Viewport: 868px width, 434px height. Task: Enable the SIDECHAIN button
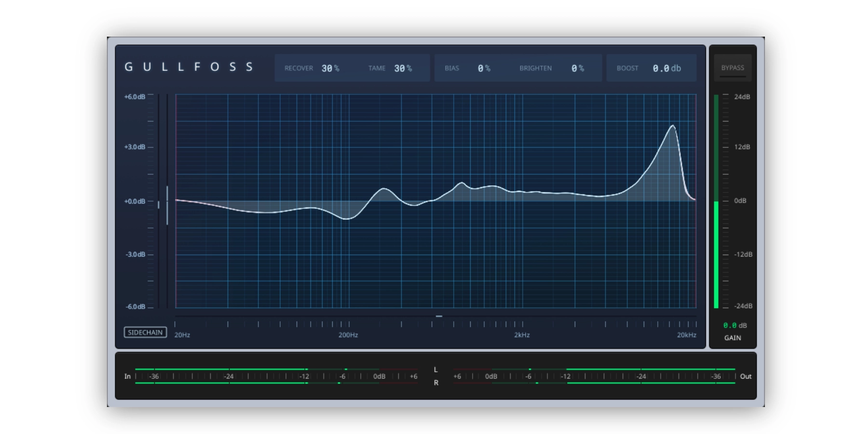[x=145, y=332]
